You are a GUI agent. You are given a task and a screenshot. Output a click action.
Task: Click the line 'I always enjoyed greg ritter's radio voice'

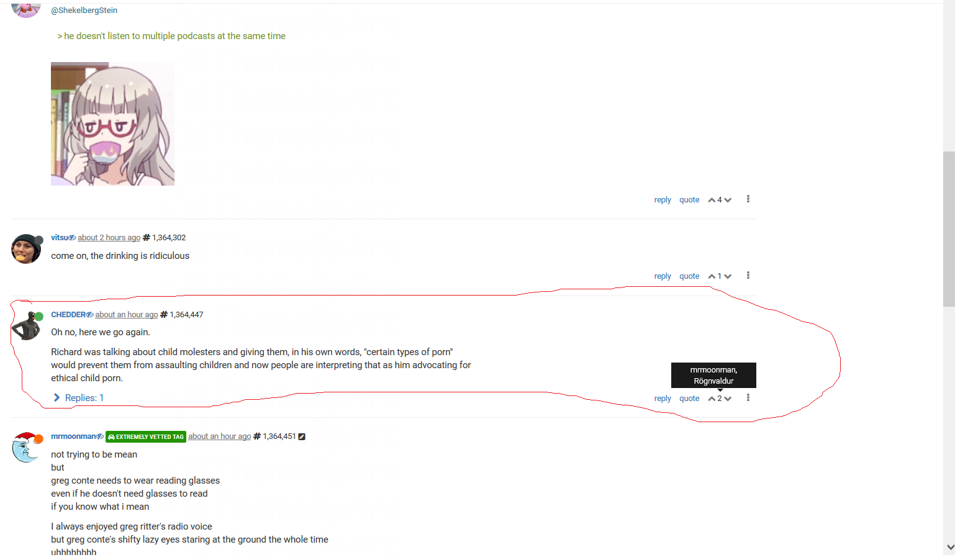[132, 526]
